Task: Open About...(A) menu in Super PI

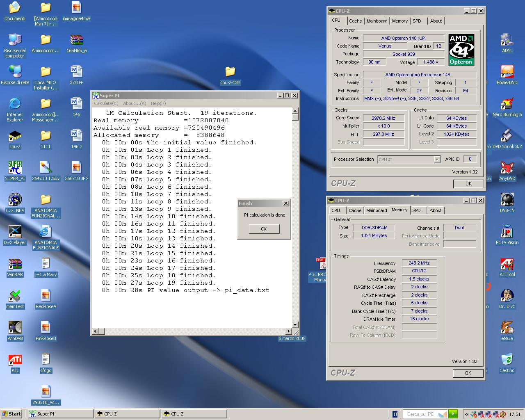Action: tap(135, 103)
